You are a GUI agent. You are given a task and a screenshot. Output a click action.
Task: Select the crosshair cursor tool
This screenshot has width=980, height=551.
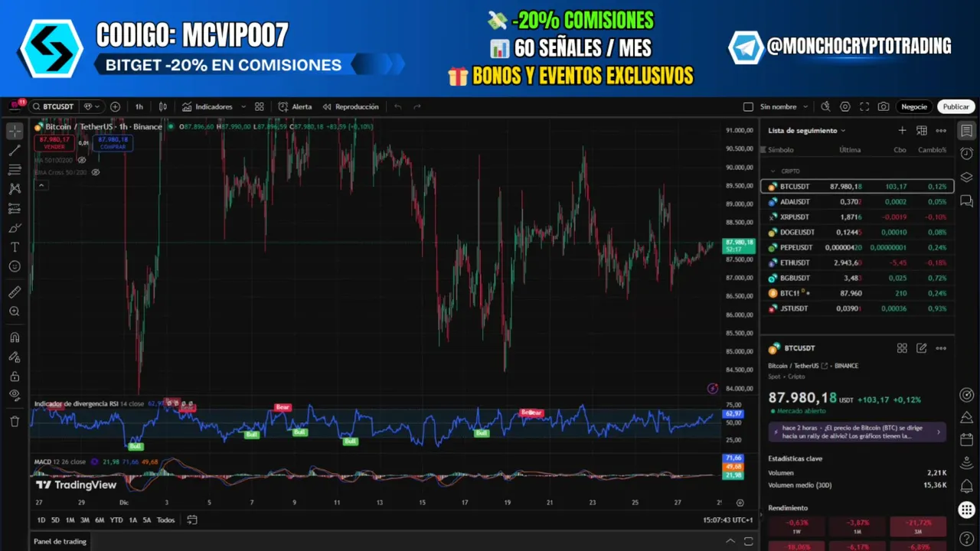(x=15, y=132)
